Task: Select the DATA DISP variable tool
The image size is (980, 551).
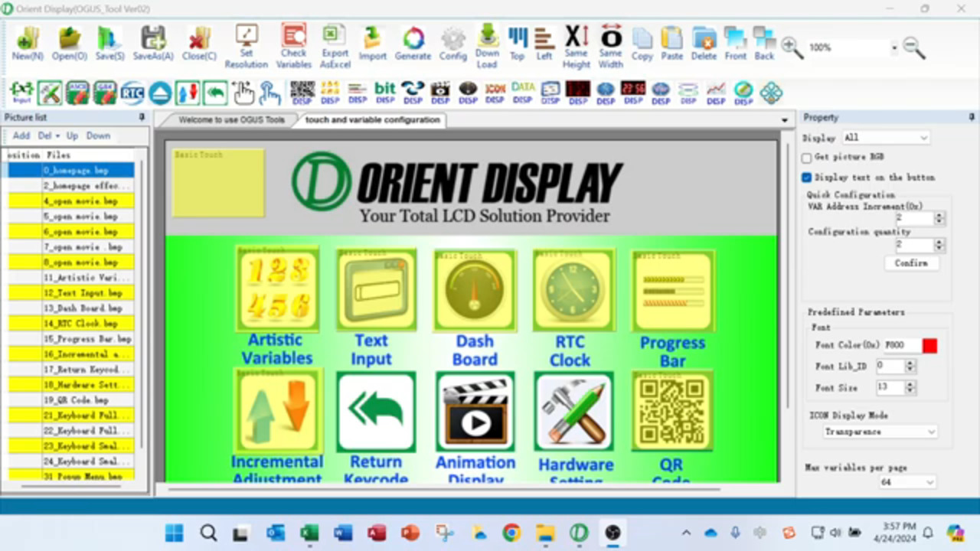Action: pos(523,93)
